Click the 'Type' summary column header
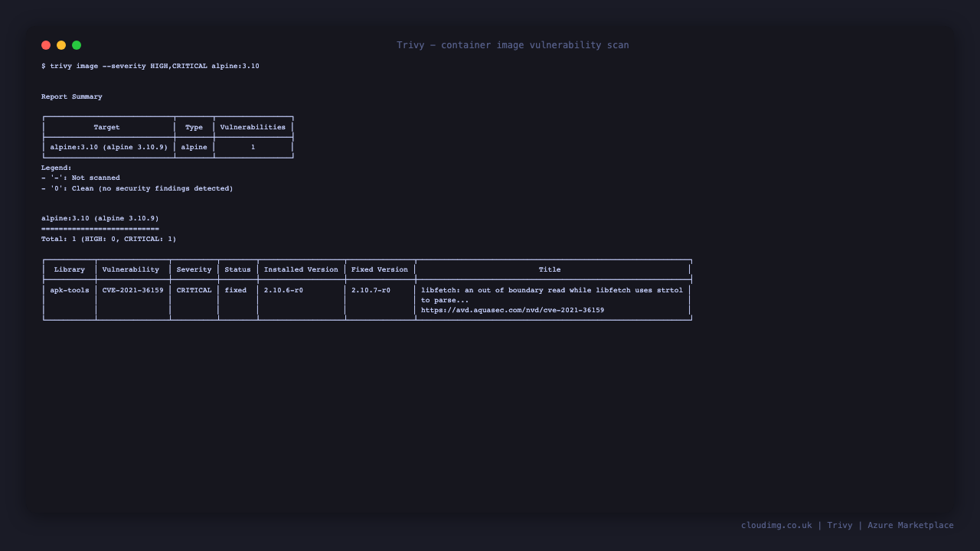The height and width of the screenshot is (551, 980). click(194, 127)
